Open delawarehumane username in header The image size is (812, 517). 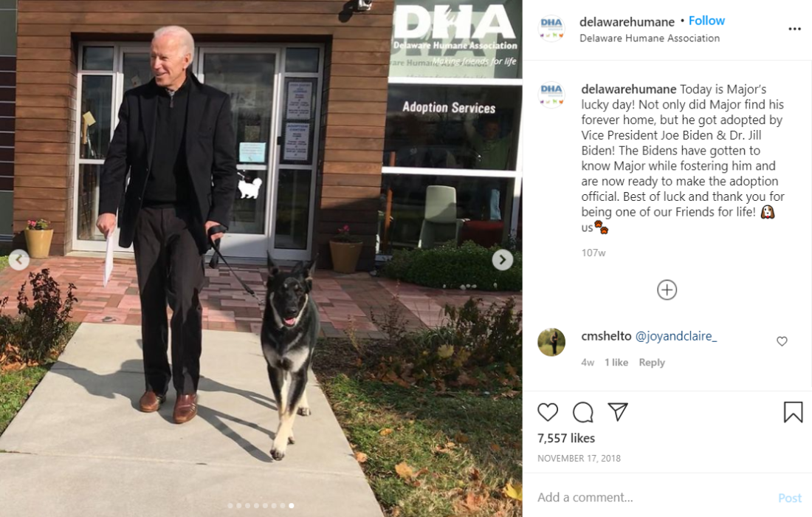(627, 21)
